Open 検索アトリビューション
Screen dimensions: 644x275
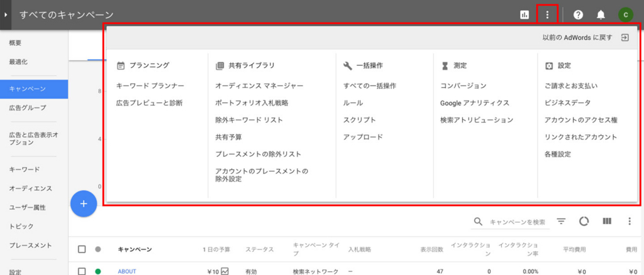point(477,120)
